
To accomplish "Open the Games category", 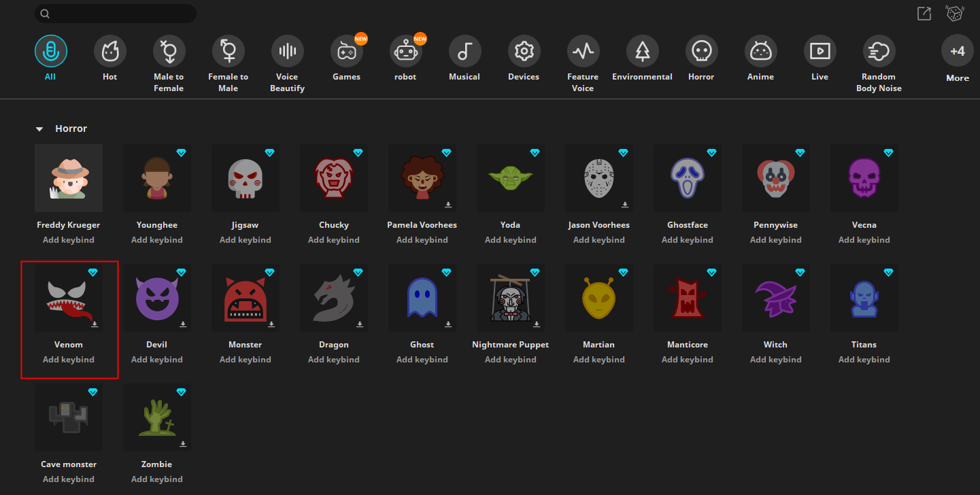I will [347, 59].
